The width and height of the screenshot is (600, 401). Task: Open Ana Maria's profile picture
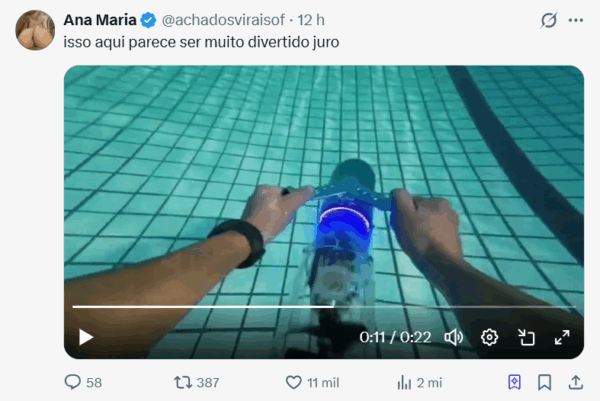35,30
